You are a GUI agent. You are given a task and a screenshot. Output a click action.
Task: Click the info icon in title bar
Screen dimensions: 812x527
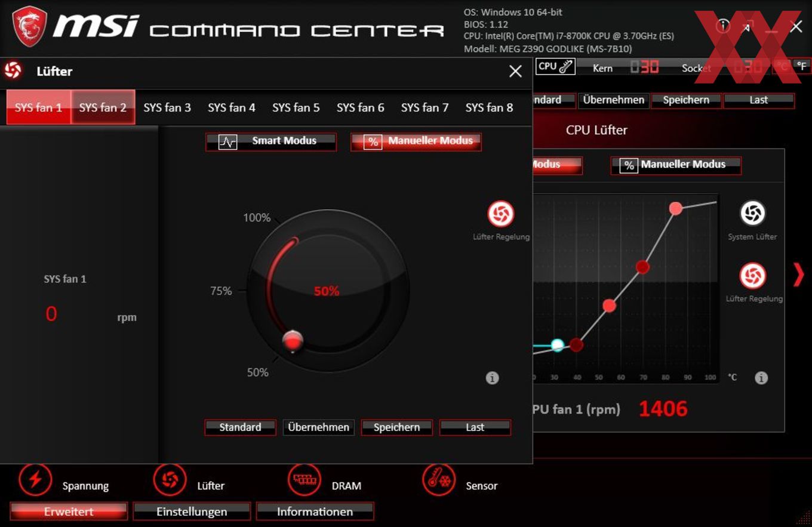click(x=723, y=26)
